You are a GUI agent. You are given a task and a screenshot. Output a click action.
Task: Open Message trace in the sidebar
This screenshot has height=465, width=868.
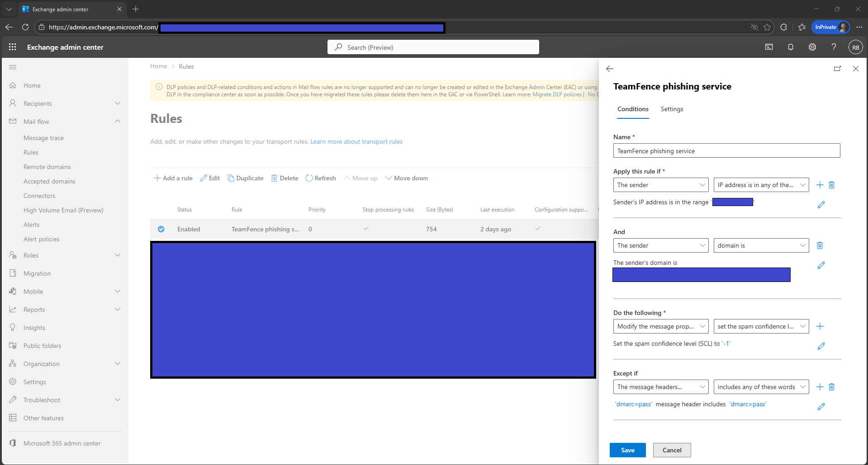click(x=43, y=138)
